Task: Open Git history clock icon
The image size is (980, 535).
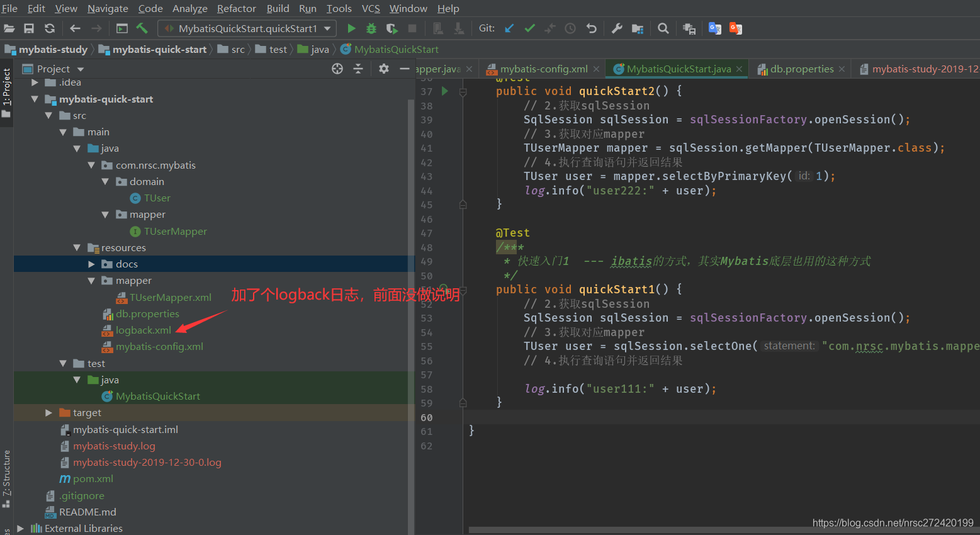Action: (x=570, y=28)
